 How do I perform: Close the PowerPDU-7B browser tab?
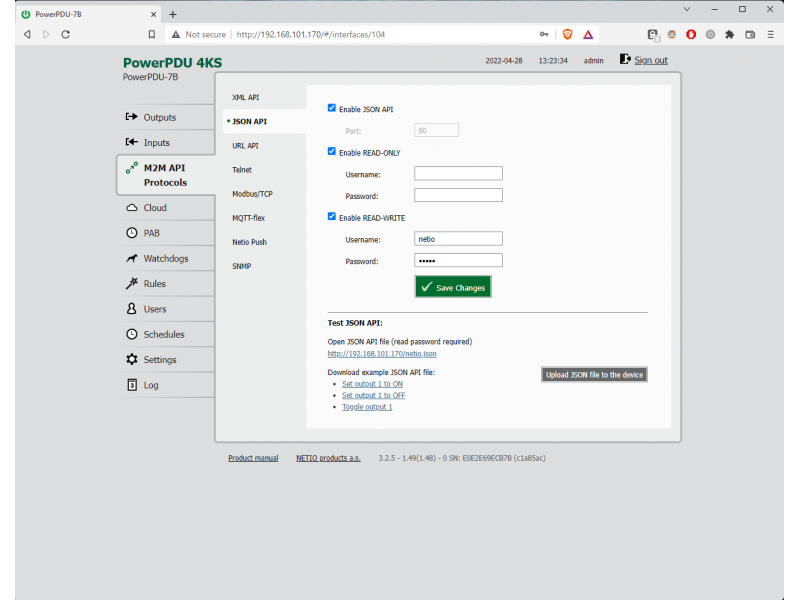tap(153, 14)
